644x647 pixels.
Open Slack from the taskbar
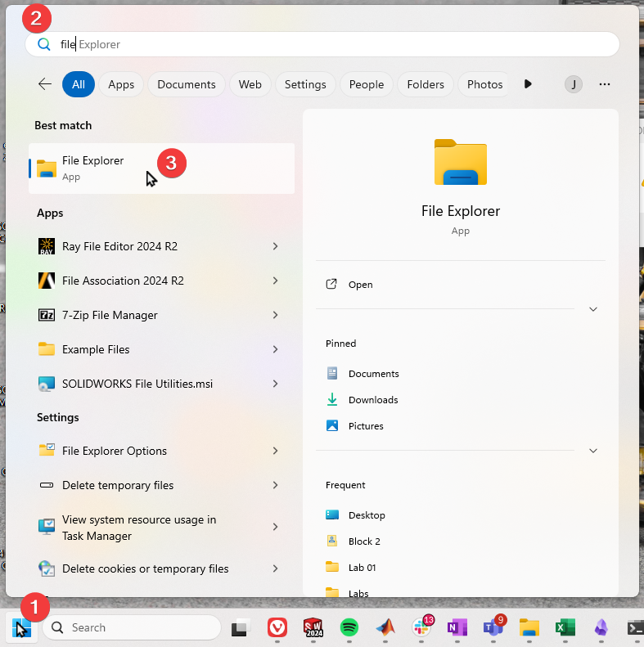(421, 627)
